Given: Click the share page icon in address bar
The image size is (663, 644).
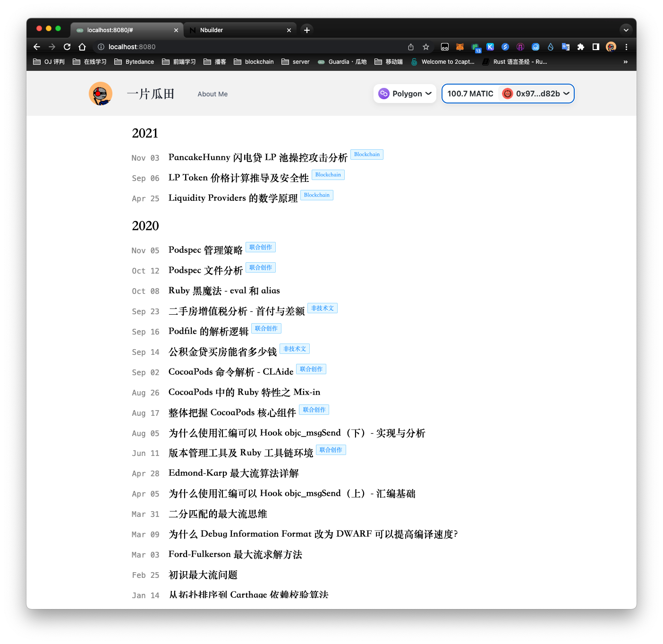Looking at the screenshot, I should coord(411,47).
